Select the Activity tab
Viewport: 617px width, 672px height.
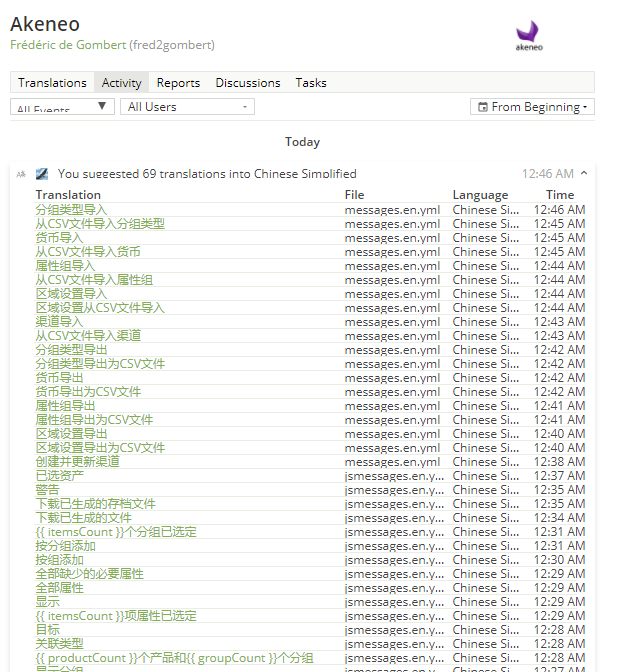point(122,83)
